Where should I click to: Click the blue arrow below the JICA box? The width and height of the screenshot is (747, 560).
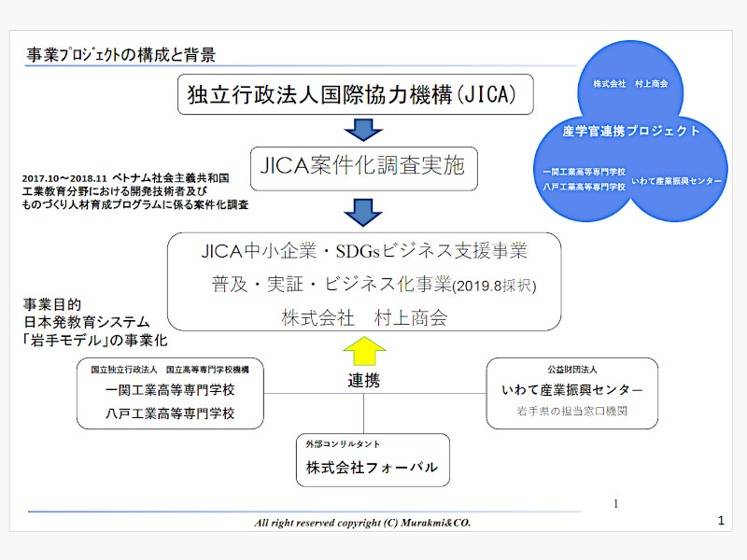coord(363,130)
